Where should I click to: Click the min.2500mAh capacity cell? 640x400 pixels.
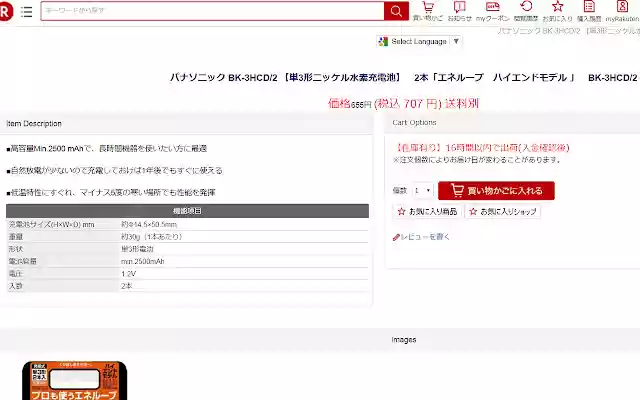point(142,261)
